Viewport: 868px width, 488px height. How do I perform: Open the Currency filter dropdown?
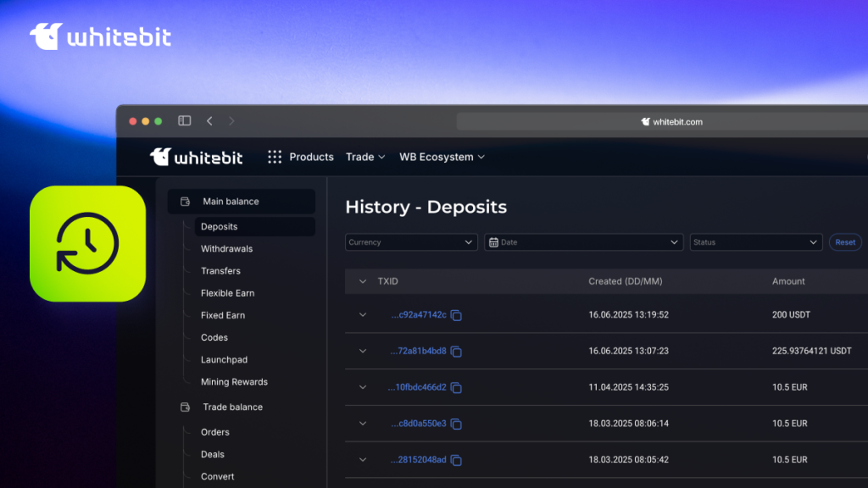(411, 242)
